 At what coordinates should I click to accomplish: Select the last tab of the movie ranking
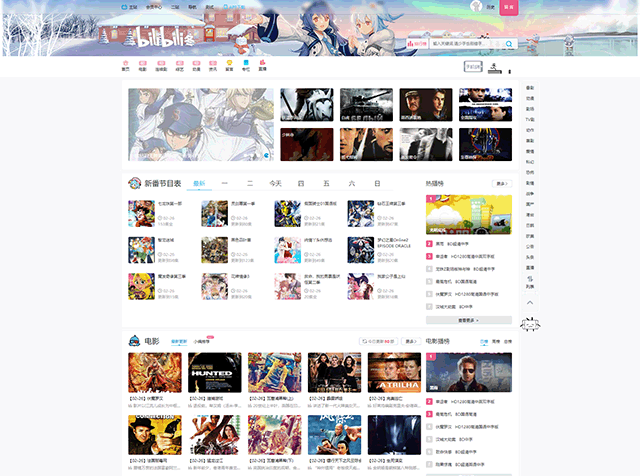(508, 341)
